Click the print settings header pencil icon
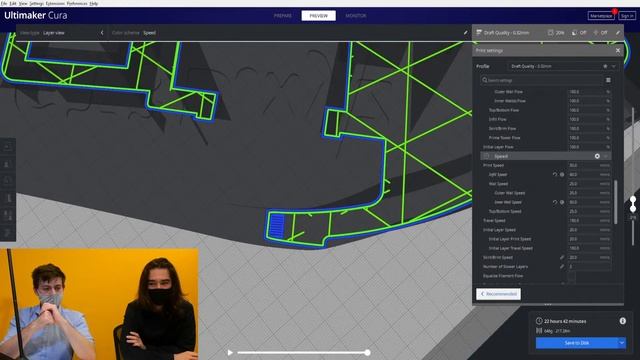Screen dimensions: 640x360 [x=618, y=32]
